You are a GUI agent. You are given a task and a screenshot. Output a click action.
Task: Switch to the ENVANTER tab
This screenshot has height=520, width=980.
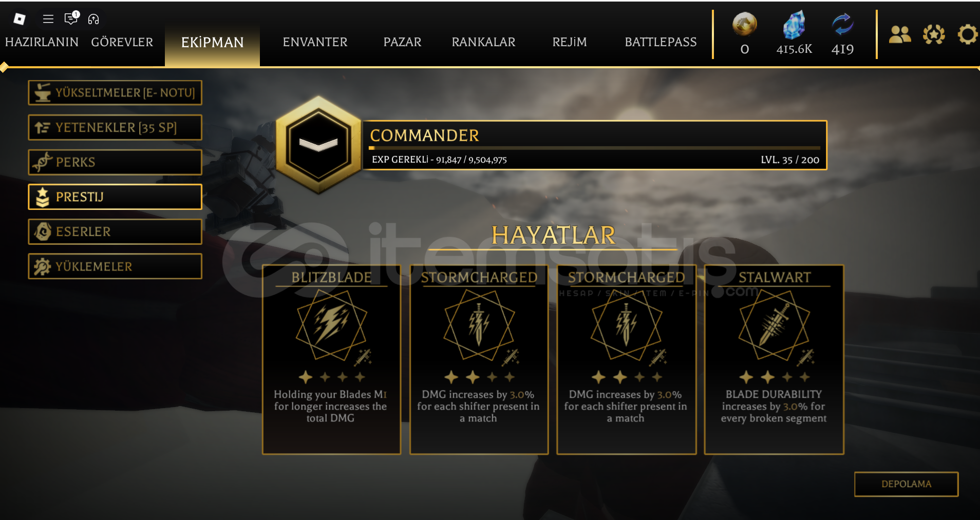pos(315,42)
